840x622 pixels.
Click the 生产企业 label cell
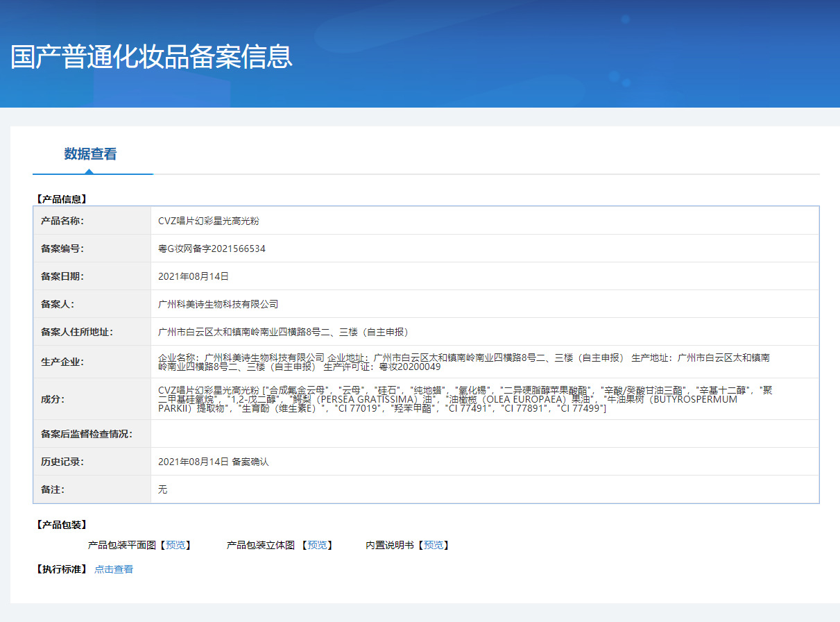92,362
